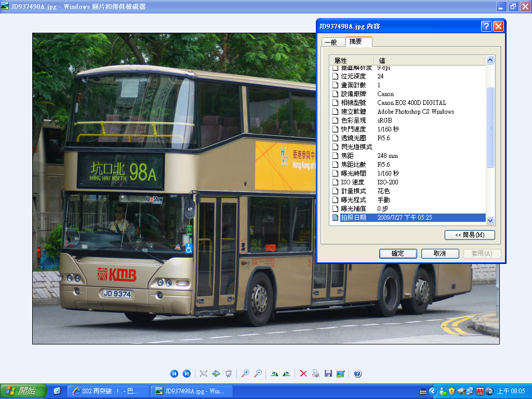Open the network connection tray icon
This screenshot has height=399, width=532.
[470, 392]
